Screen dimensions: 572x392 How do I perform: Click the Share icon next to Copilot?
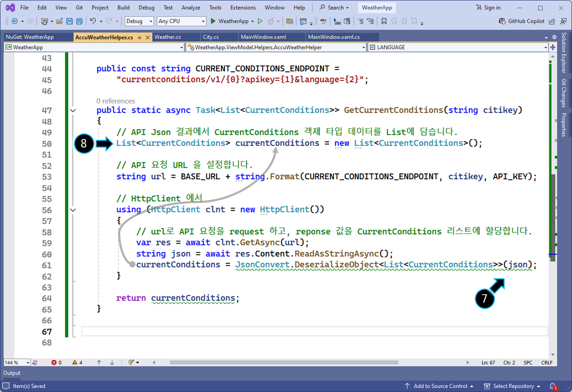pyautogui.click(x=552, y=21)
